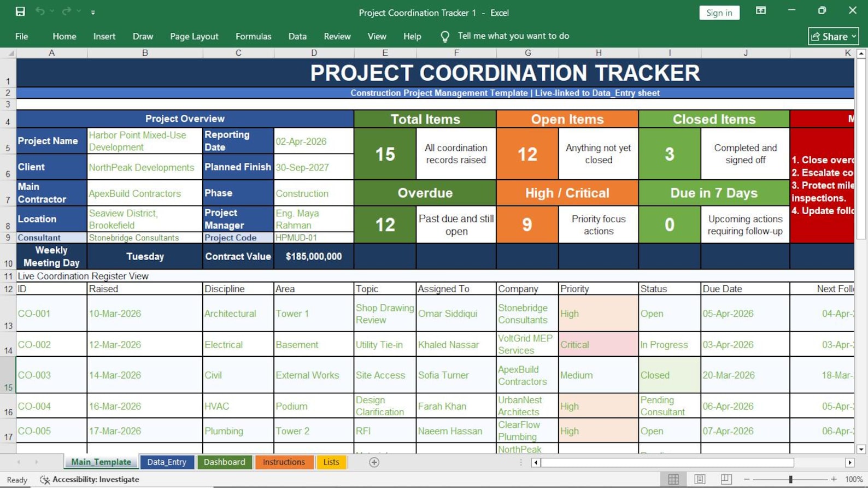Select column H header
Screen dimensions: 868x489
[x=599, y=53]
